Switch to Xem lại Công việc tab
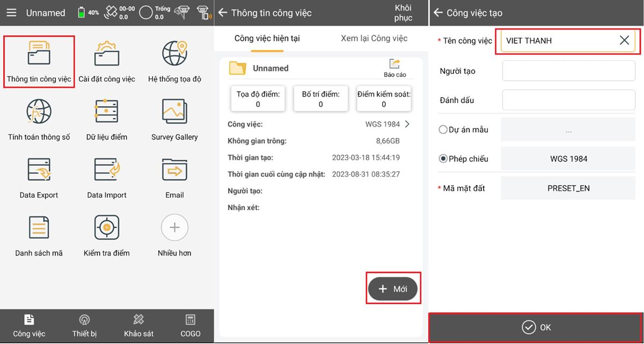This screenshot has height=344, width=644. click(x=374, y=38)
